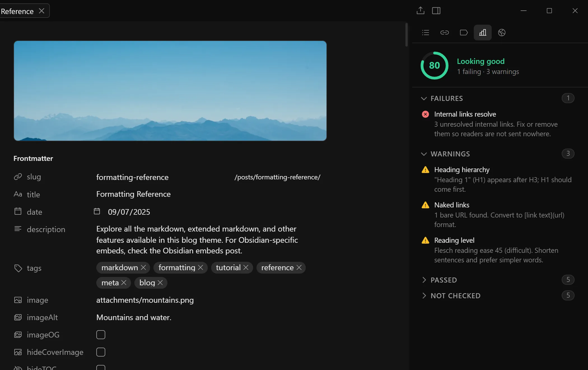This screenshot has height=370, width=588.
Task: Open the links panel tab
Action: (445, 33)
